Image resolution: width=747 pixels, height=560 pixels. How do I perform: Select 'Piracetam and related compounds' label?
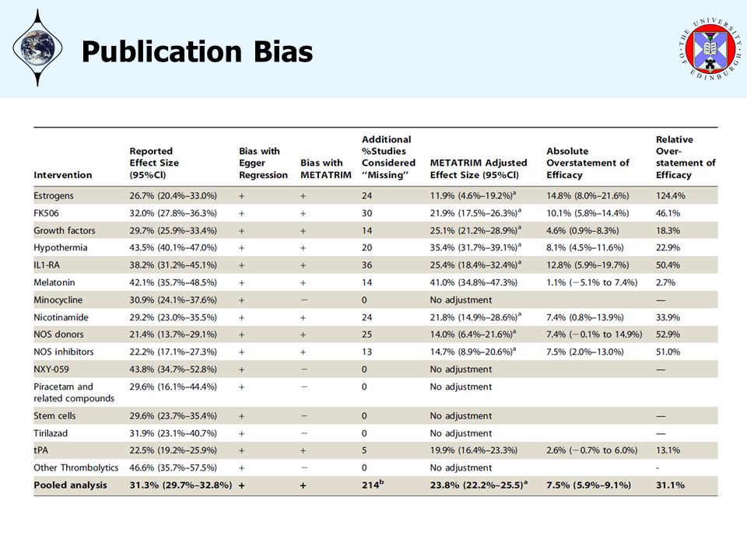coord(74,392)
